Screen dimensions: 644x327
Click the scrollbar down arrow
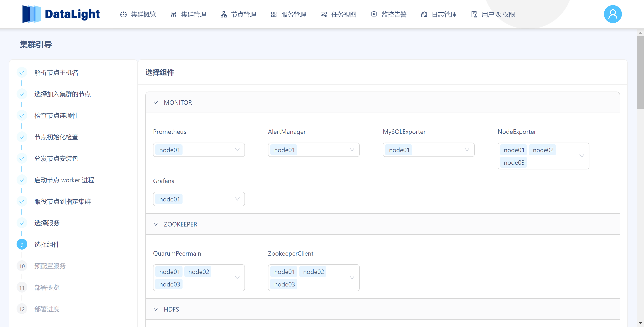click(640, 323)
